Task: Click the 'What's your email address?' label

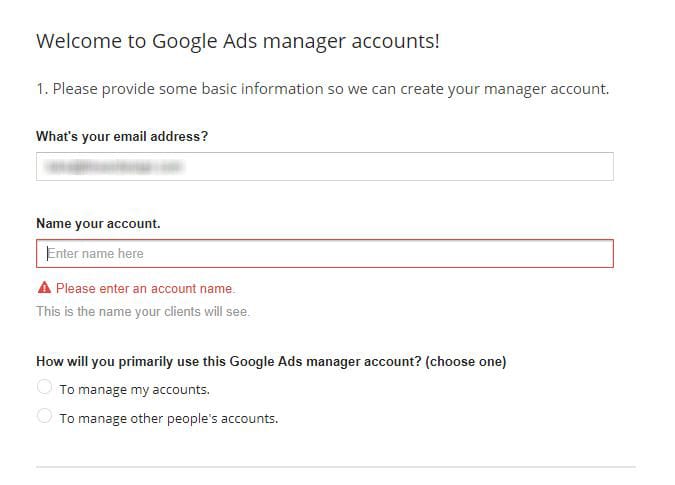Action: coord(122,136)
